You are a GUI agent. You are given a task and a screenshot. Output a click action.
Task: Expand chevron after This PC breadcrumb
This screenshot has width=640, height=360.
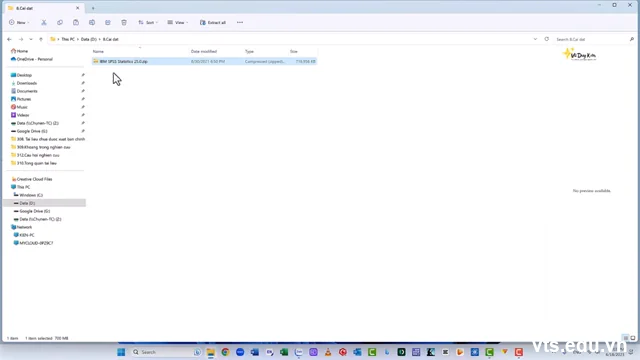78,39
